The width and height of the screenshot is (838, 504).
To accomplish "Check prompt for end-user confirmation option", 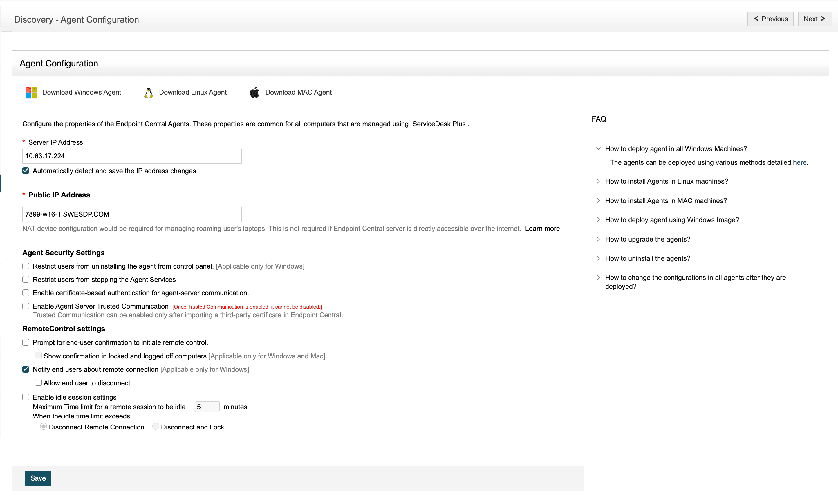I will [26, 342].
